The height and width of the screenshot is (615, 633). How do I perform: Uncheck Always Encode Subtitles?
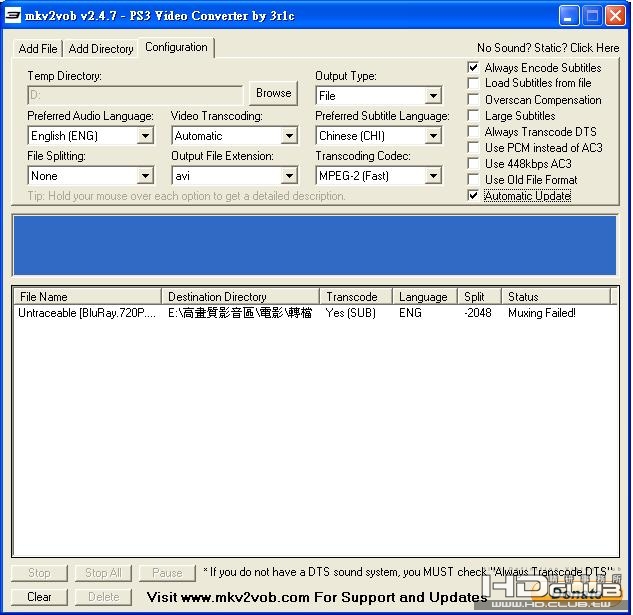(x=473, y=67)
